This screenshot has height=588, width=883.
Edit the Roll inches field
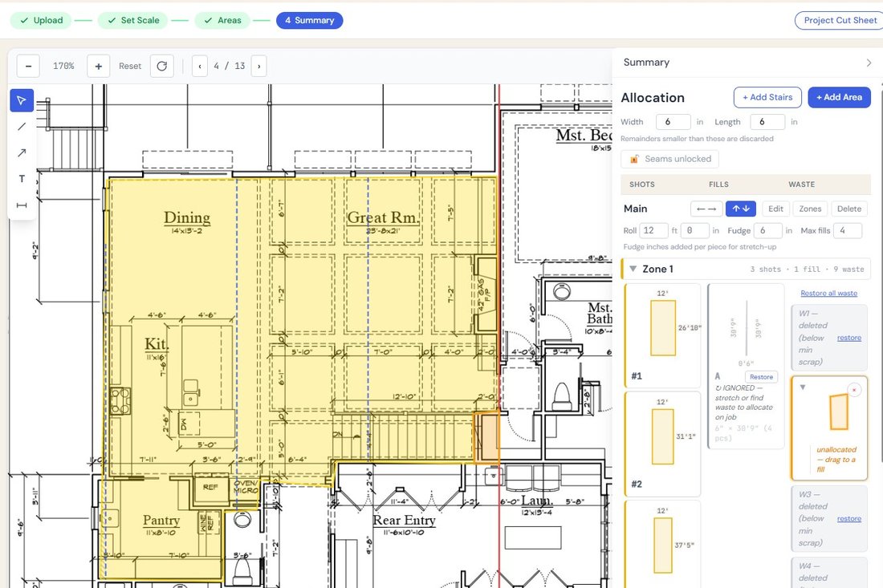[694, 231]
